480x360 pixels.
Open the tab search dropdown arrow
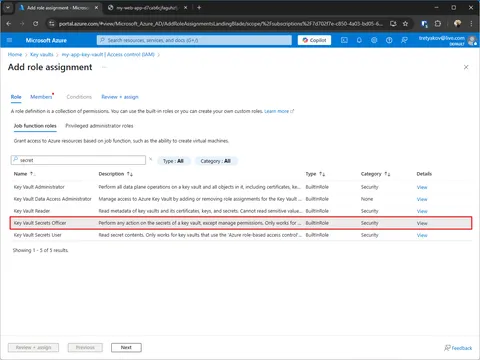(8, 8)
